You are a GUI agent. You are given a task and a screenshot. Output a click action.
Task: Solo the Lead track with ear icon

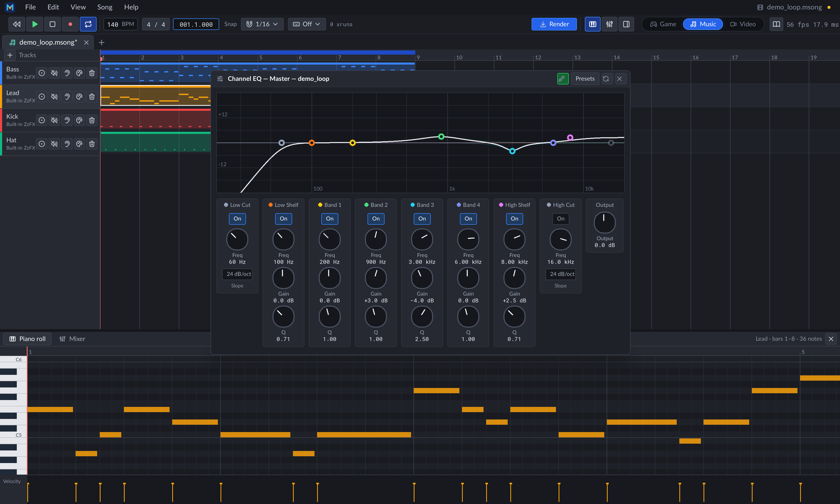point(67,97)
